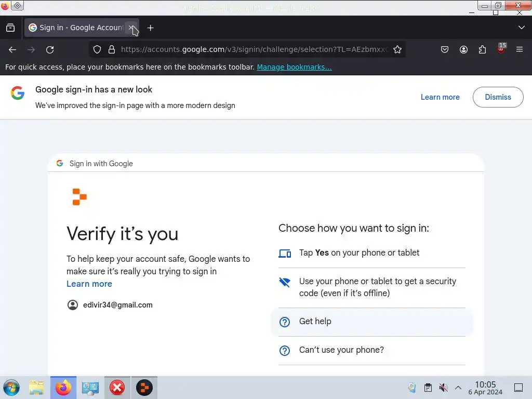Viewport: 532px width, 399px height.
Task: Click the Google G logo in the banner
Action: point(18,93)
